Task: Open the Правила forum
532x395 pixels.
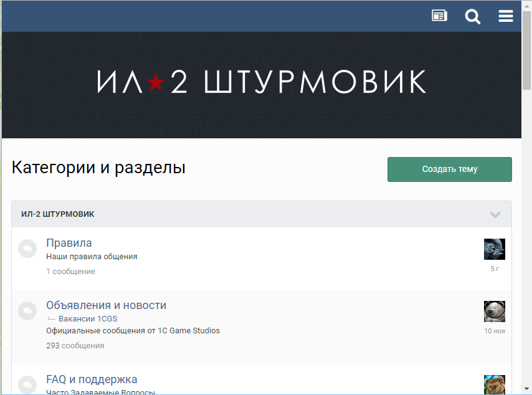Action: [69, 243]
